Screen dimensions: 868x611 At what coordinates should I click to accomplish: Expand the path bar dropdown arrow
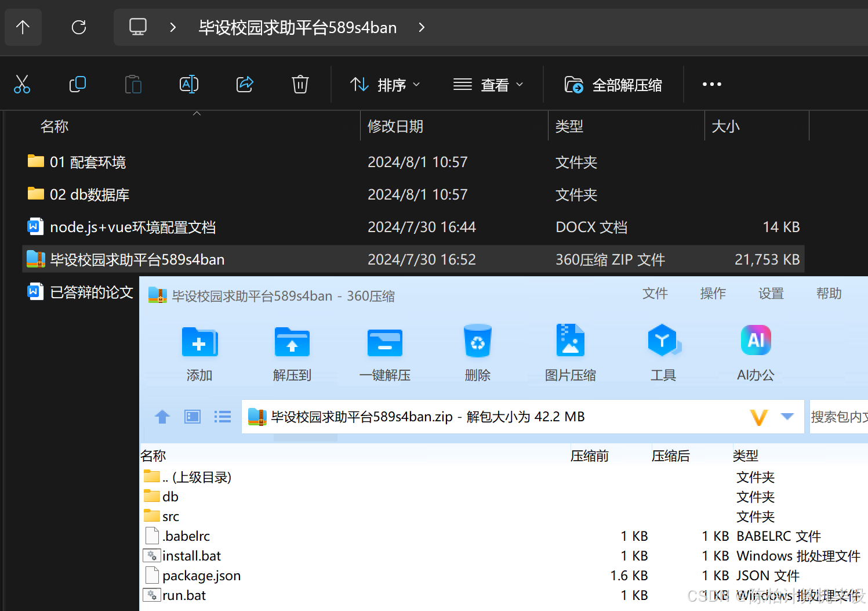click(x=787, y=417)
